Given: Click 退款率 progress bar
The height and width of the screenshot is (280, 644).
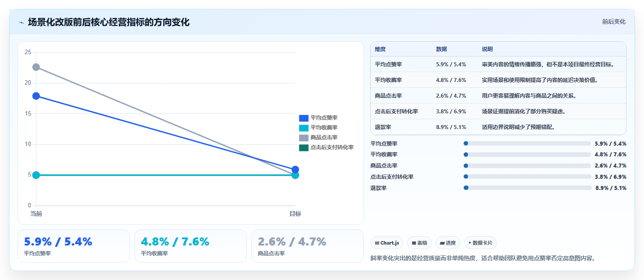Looking at the screenshot, I should (527, 188).
